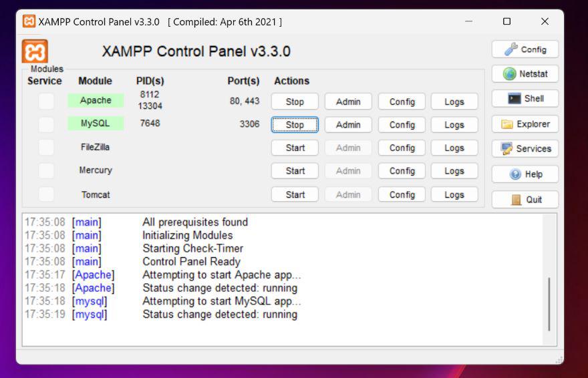
Task: Click log line 'Control Panel Ready'
Action: point(191,262)
